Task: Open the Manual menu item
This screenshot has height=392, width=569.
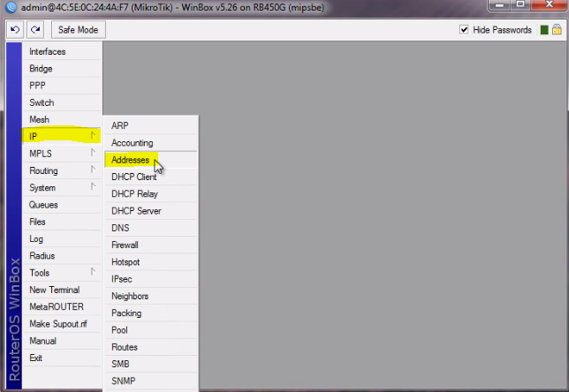Action: 62,341
